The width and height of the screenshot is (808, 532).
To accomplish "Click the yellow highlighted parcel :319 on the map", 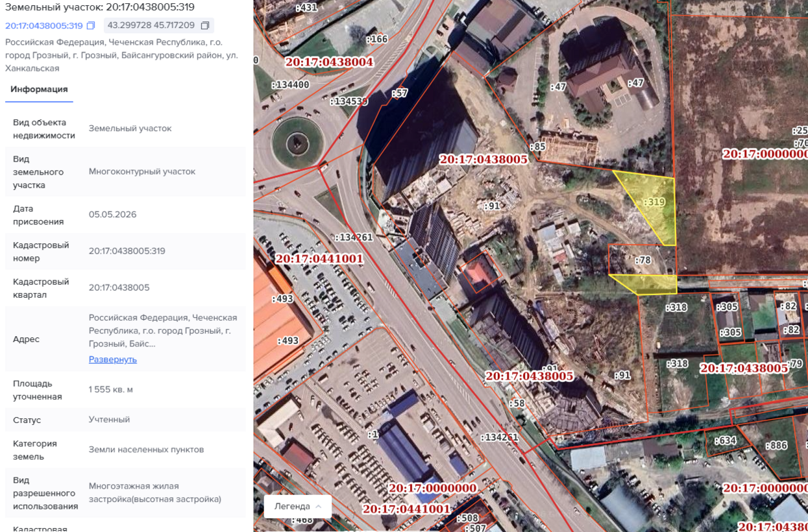I will coord(654,202).
